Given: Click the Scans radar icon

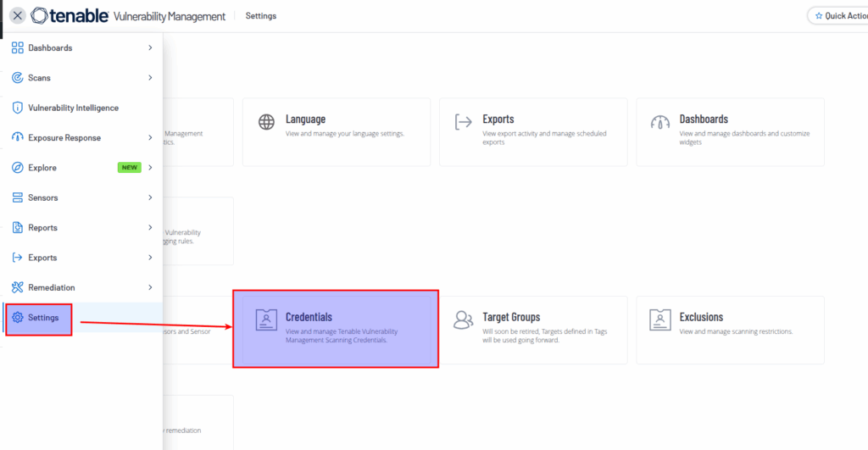Looking at the screenshot, I should 17,78.
